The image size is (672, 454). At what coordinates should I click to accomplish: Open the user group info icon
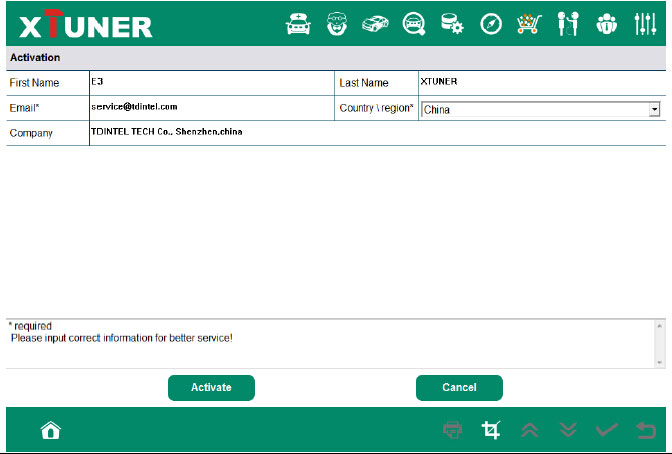coord(606,24)
